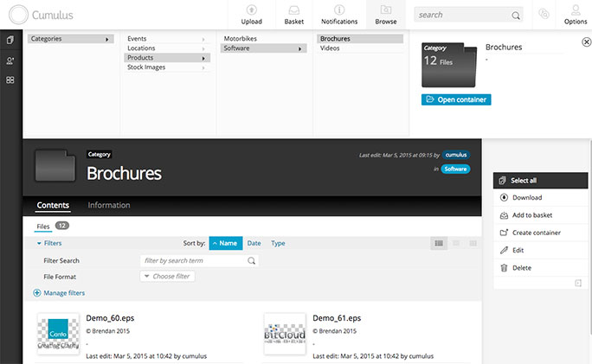Click Delete with the trash icon
This screenshot has height=364, width=592.
point(521,268)
